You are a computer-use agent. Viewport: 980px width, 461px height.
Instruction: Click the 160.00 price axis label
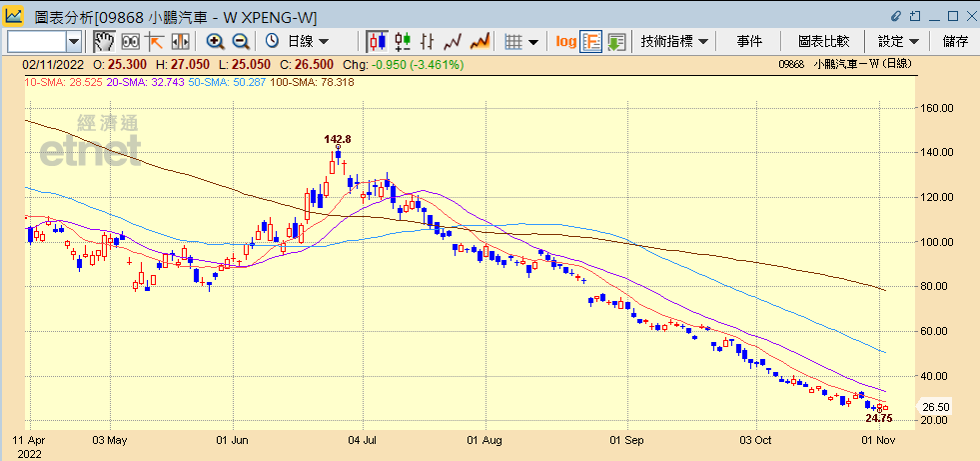937,108
